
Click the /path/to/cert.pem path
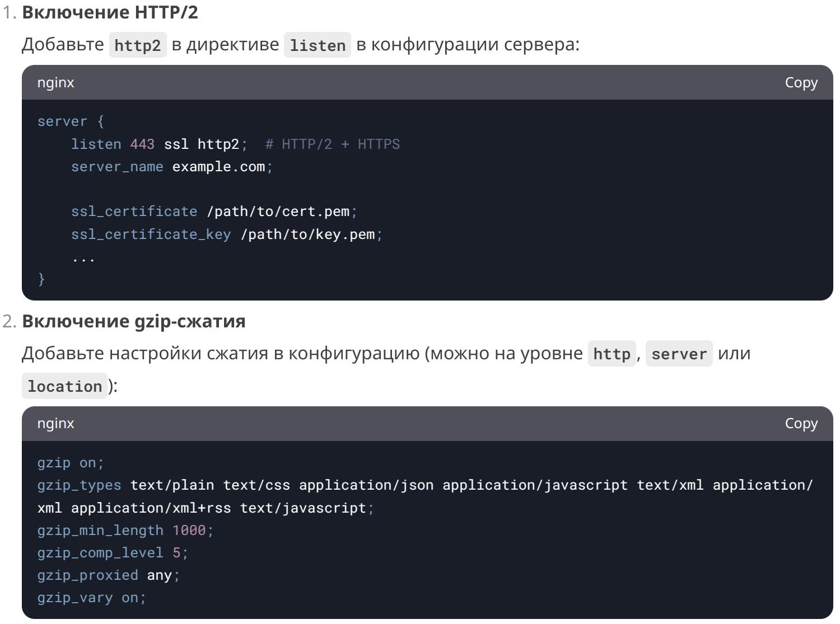click(278, 212)
